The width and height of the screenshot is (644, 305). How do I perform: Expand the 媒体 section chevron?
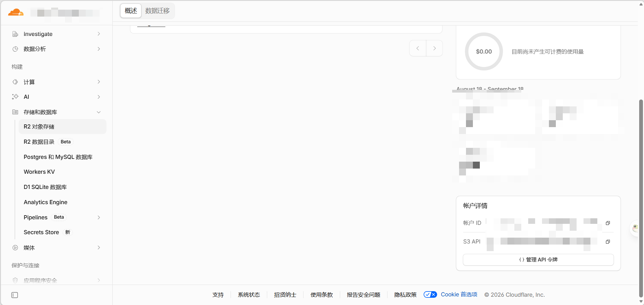(99, 248)
